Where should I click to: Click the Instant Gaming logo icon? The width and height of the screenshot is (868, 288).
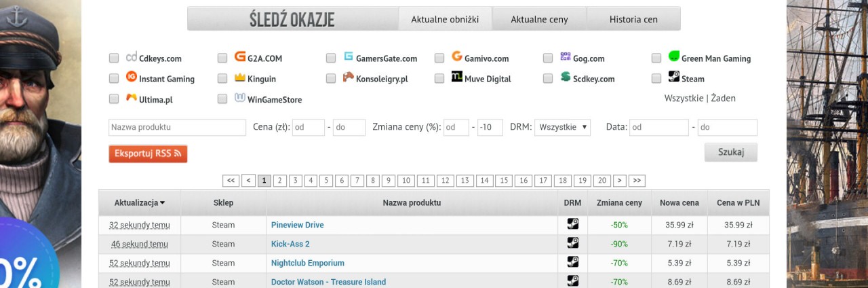tap(132, 77)
